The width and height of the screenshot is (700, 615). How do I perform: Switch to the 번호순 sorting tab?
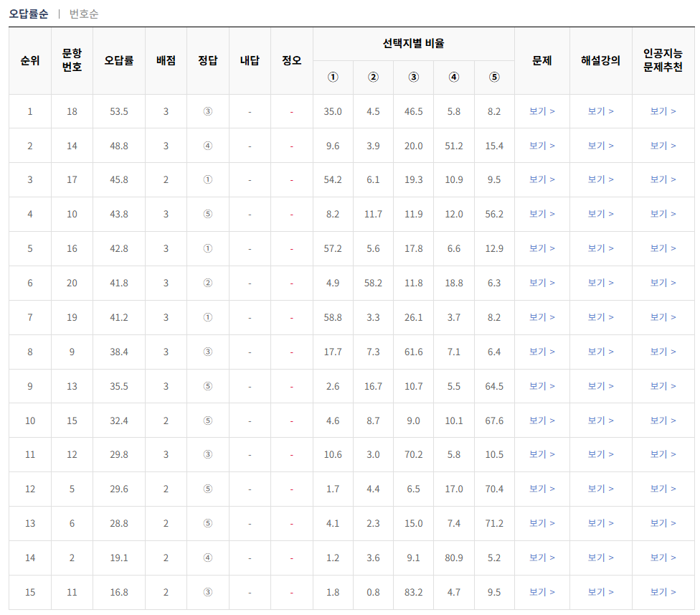point(84,13)
